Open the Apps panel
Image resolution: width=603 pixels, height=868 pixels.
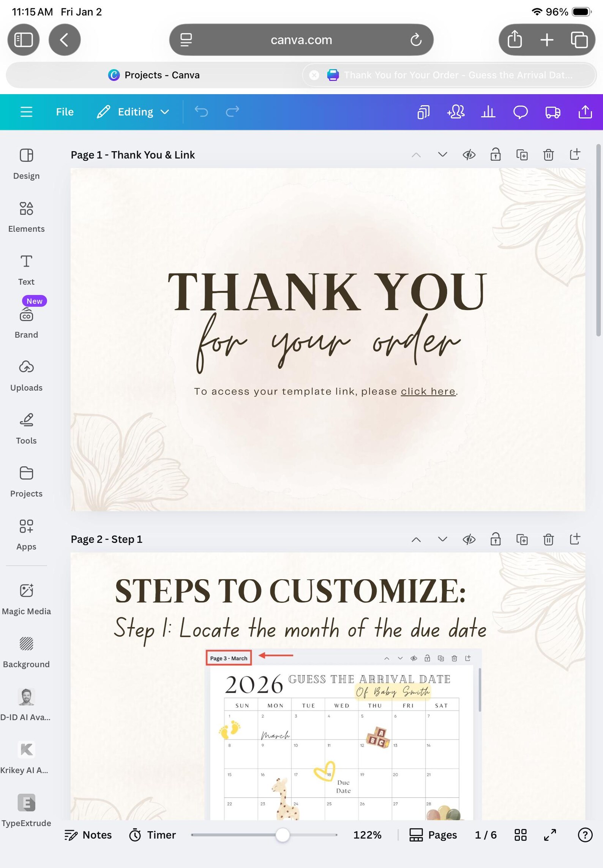point(26,535)
